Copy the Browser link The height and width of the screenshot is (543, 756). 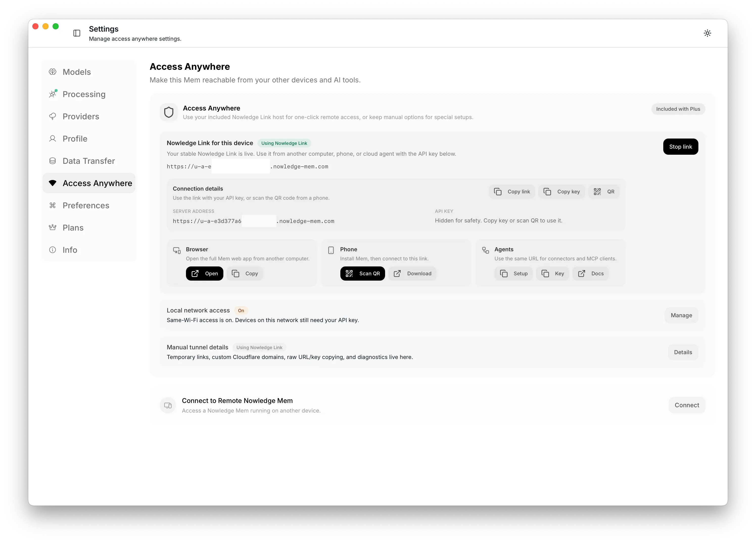[245, 274]
